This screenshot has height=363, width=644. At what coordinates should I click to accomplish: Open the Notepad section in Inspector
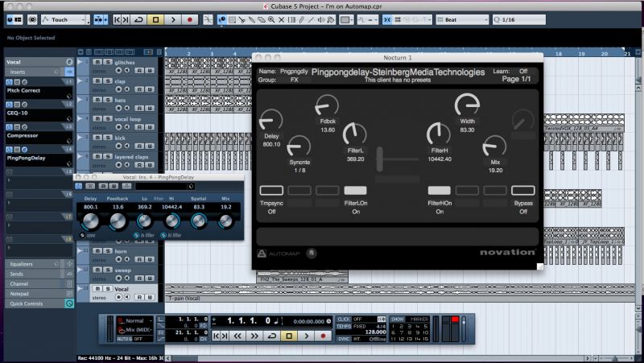pos(39,294)
